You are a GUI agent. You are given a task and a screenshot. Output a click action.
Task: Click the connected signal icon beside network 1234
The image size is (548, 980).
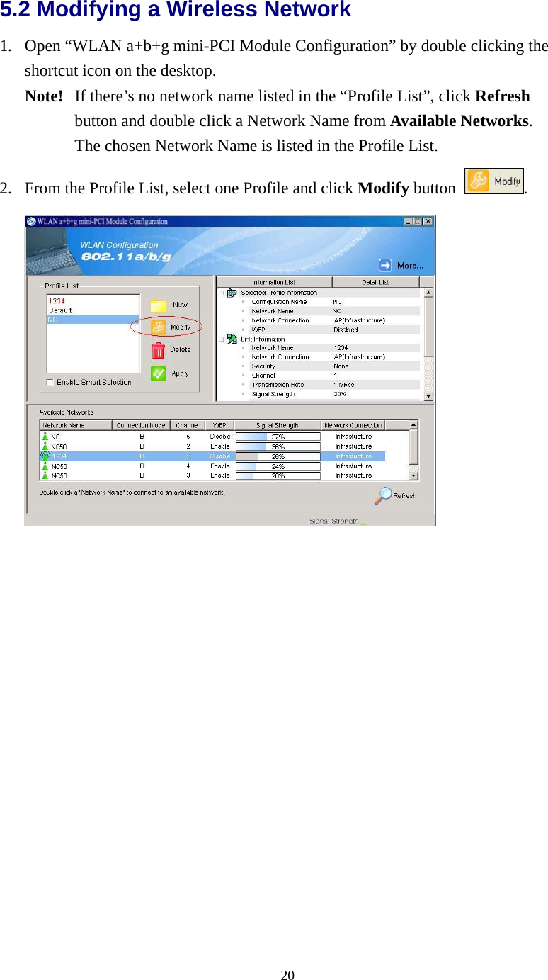45,456
